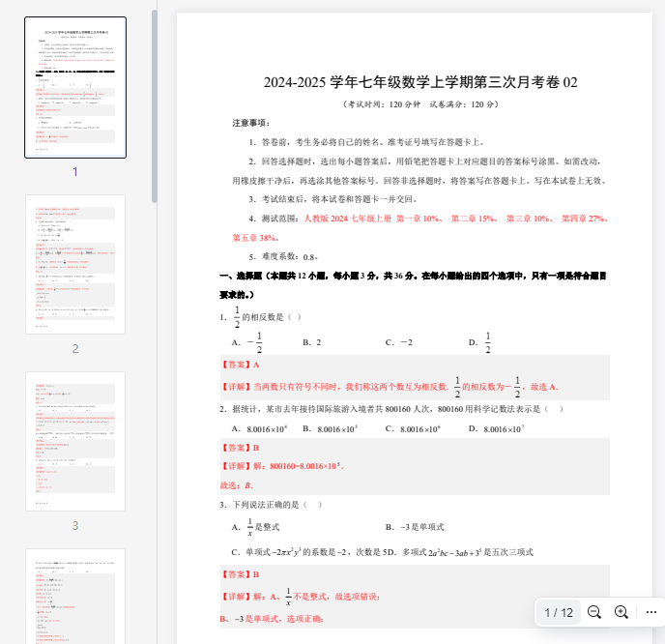The width and height of the screenshot is (665, 644).
Task: Click option B. 2 in question 1
Action: click(311, 342)
